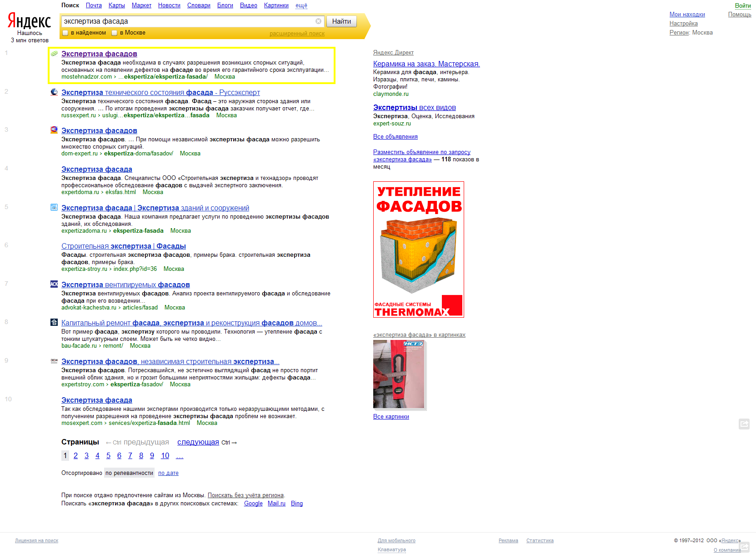Viewport: 756px width, 559px height.
Task: Expand more page numbers with ellipsis
Action: pos(180,456)
